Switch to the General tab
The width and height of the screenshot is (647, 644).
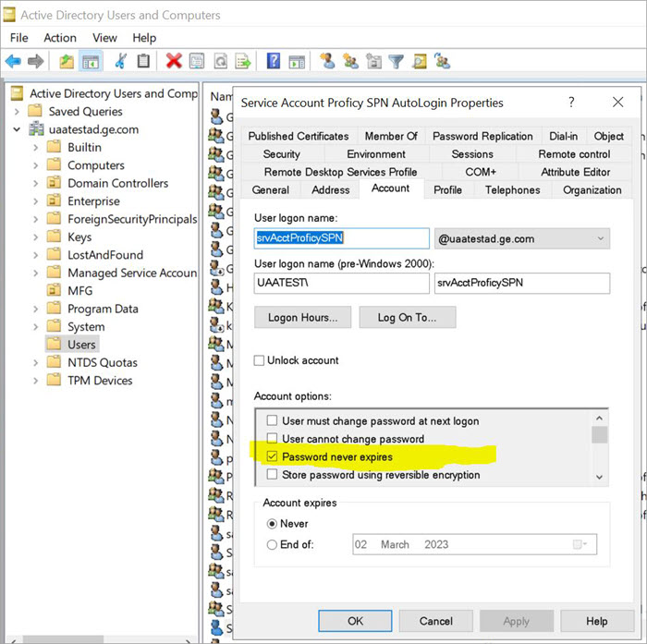coord(270,189)
